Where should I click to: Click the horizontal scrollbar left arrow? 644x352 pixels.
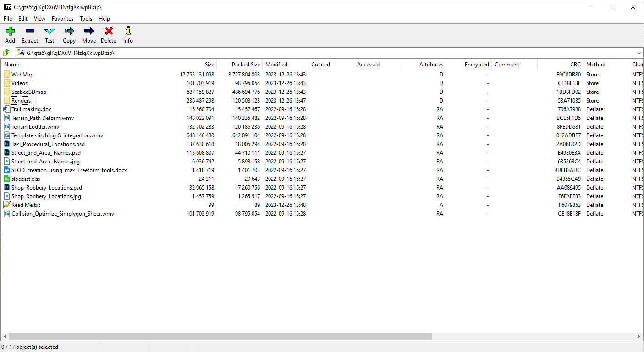5,336
